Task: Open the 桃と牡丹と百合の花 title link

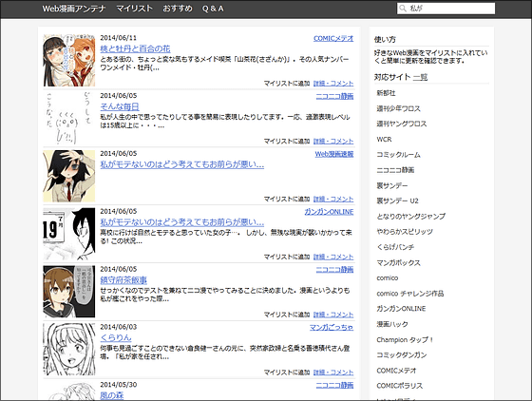Action: [135, 48]
